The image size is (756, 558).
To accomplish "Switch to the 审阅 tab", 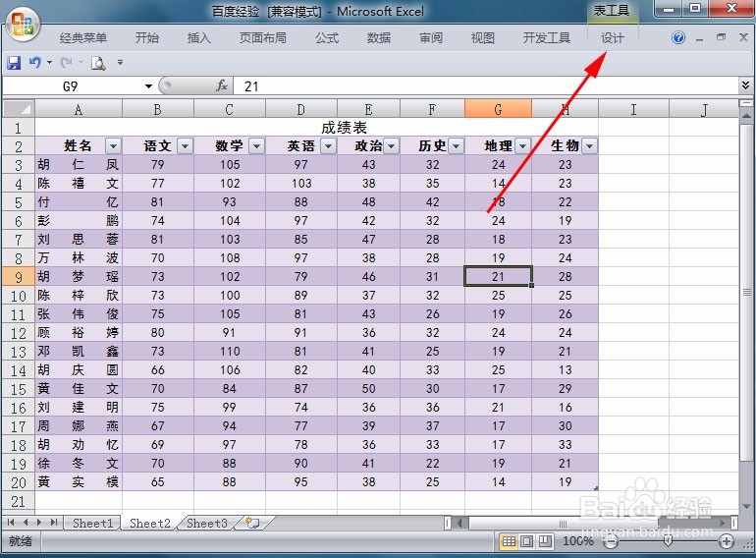I will tap(431, 37).
